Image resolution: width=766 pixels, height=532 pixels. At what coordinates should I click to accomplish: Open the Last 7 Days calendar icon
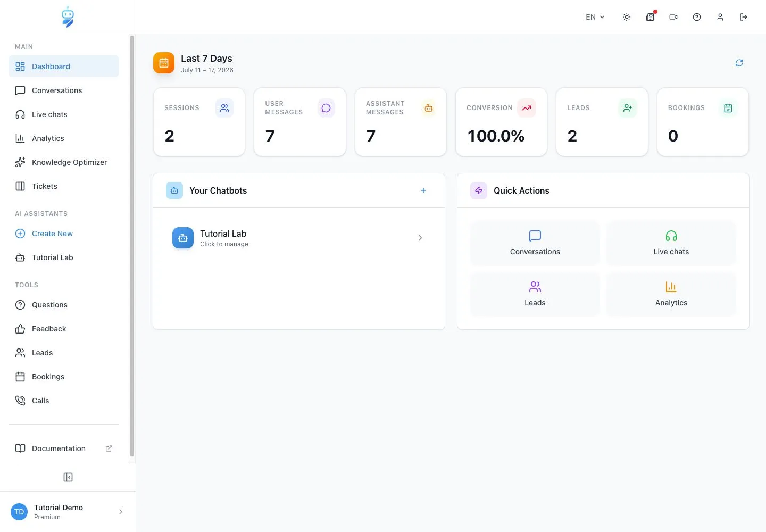tap(164, 63)
